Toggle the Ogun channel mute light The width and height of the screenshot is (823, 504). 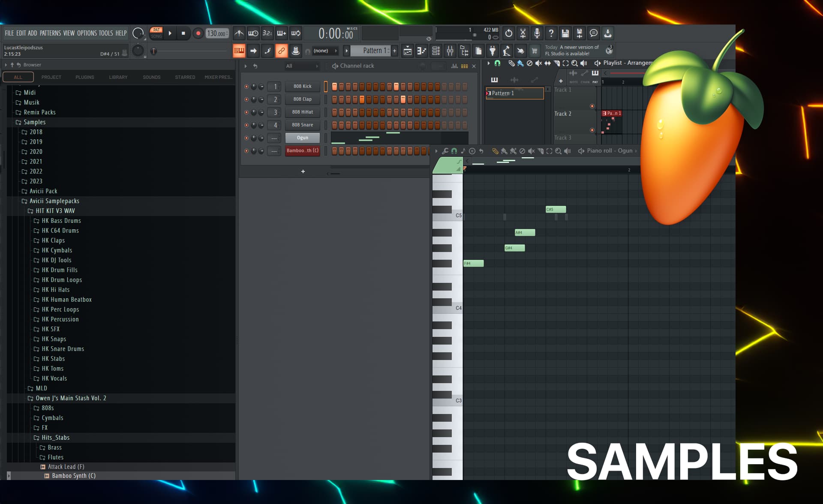coord(246,138)
